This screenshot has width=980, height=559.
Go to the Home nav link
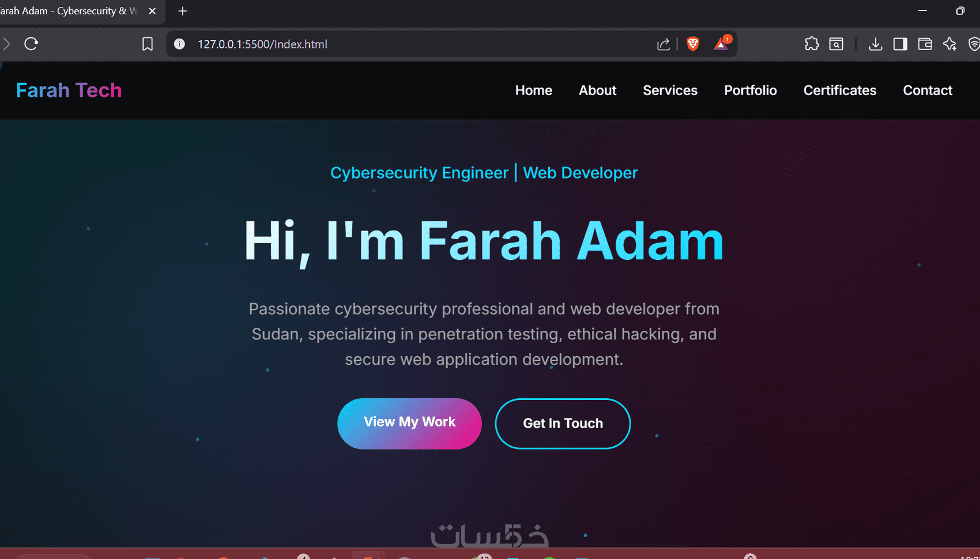534,90
